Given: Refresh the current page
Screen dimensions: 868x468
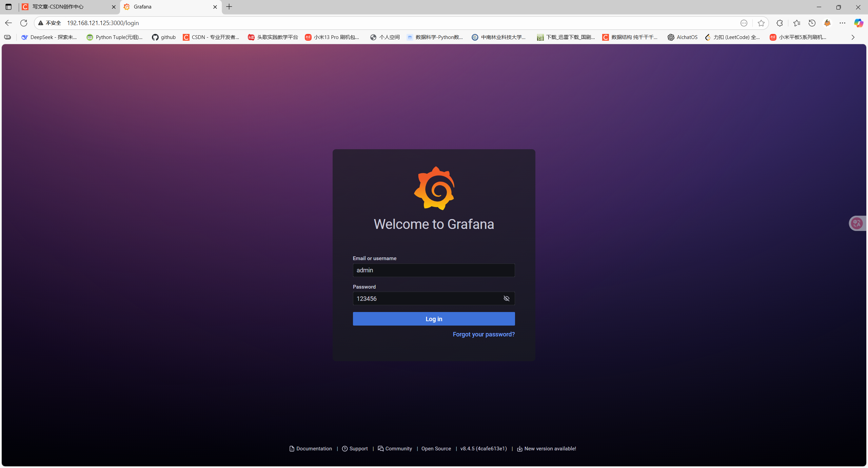Looking at the screenshot, I should 24,23.
